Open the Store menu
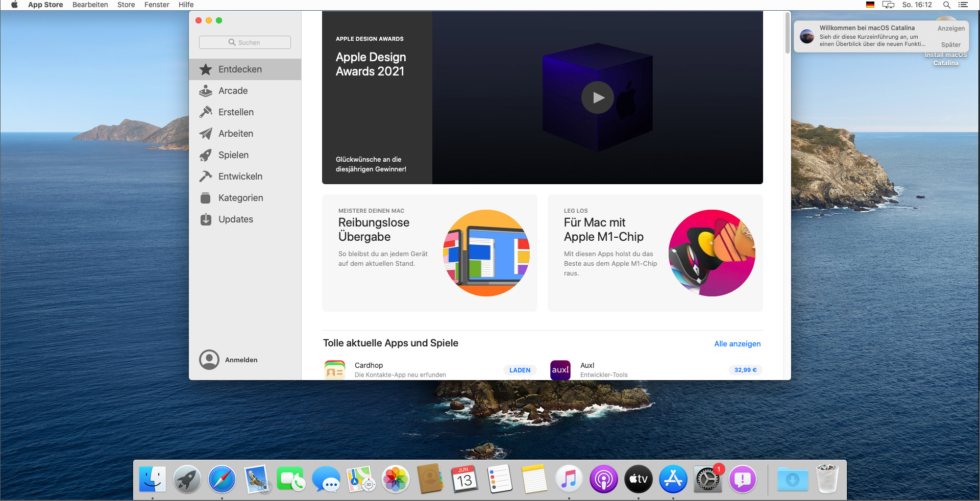This screenshot has width=980, height=501. 126,5
